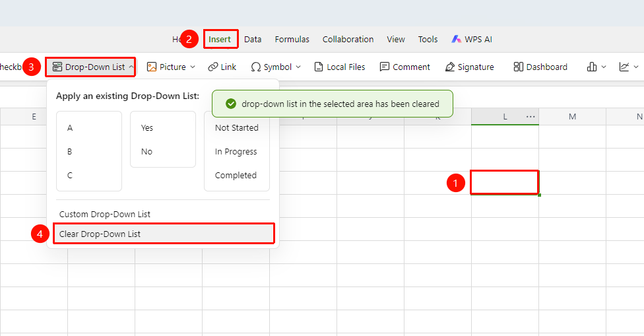
Task: Select column E header
Action: (x=34, y=117)
